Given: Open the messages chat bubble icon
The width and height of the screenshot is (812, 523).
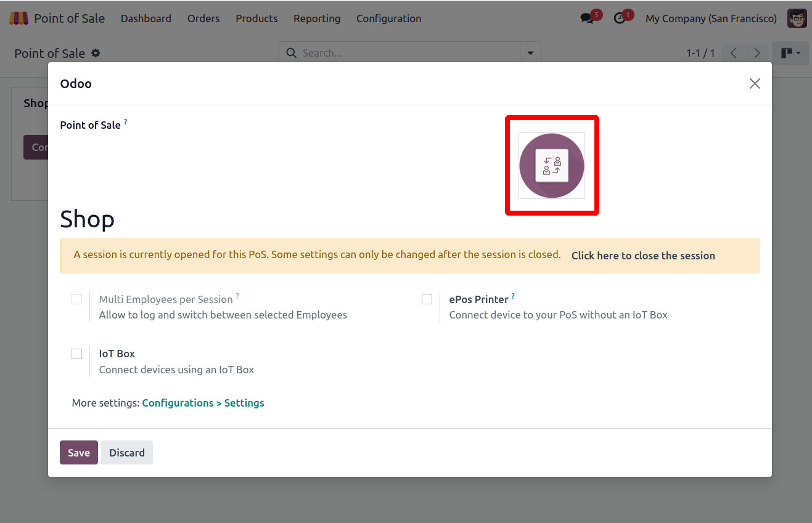Looking at the screenshot, I should click(587, 18).
